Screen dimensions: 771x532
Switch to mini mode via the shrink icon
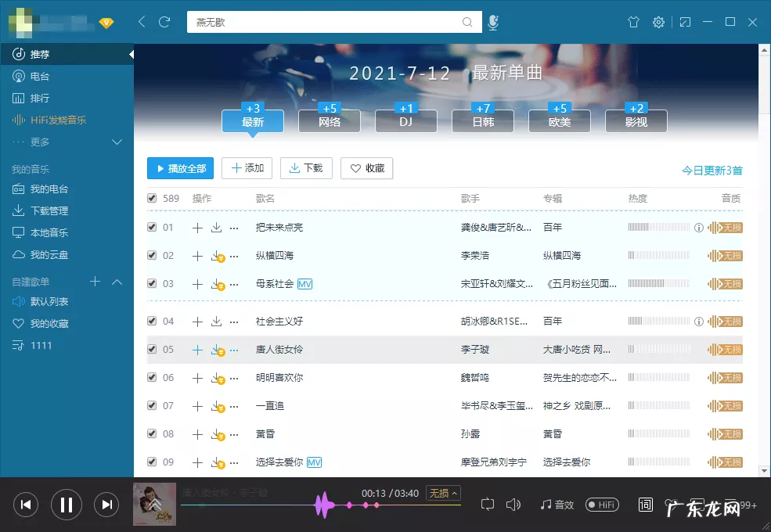pos(686,22)
